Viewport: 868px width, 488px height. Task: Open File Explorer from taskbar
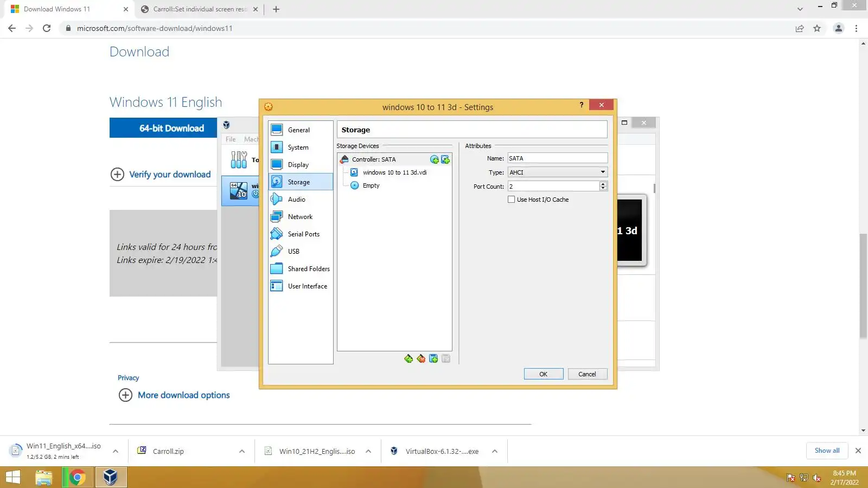(x=43, y=478)
